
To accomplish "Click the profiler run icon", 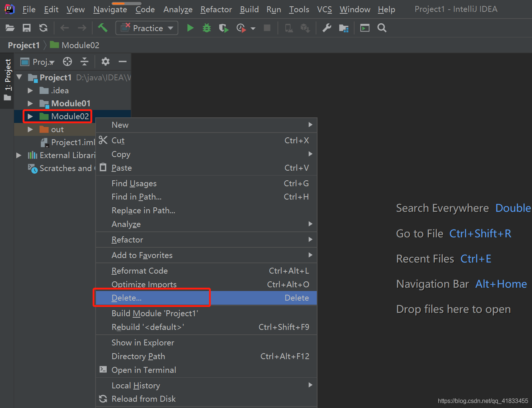I will [x=241, y=28].
